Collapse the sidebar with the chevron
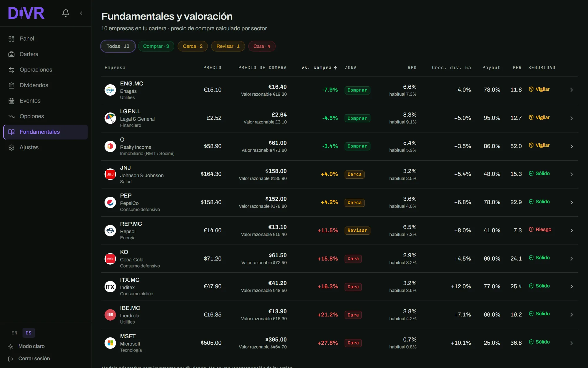The width and height of the screenshot is (588, 368). coord(81,13)
